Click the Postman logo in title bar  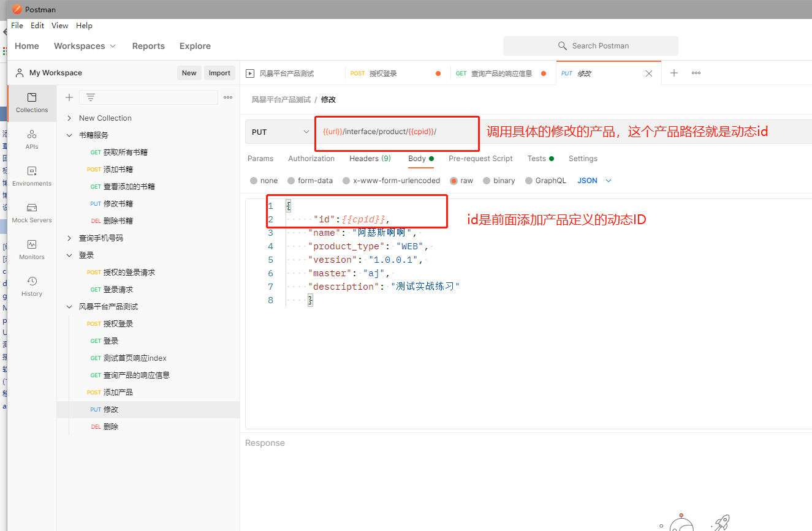17,9
